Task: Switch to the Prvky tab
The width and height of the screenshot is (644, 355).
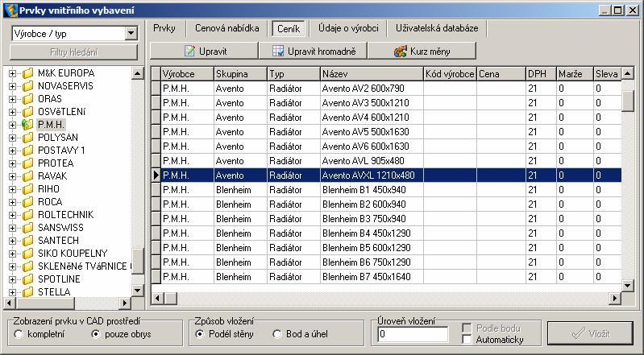Action: 164,28
